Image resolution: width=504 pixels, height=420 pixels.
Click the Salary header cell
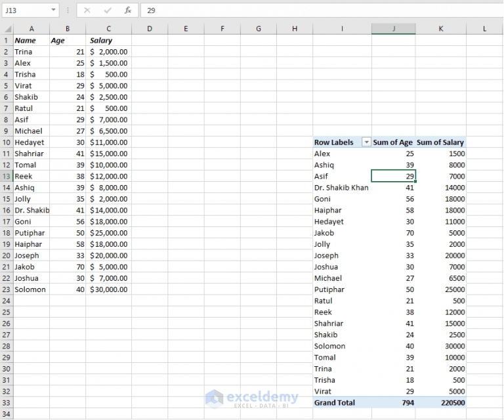[109, 41]
